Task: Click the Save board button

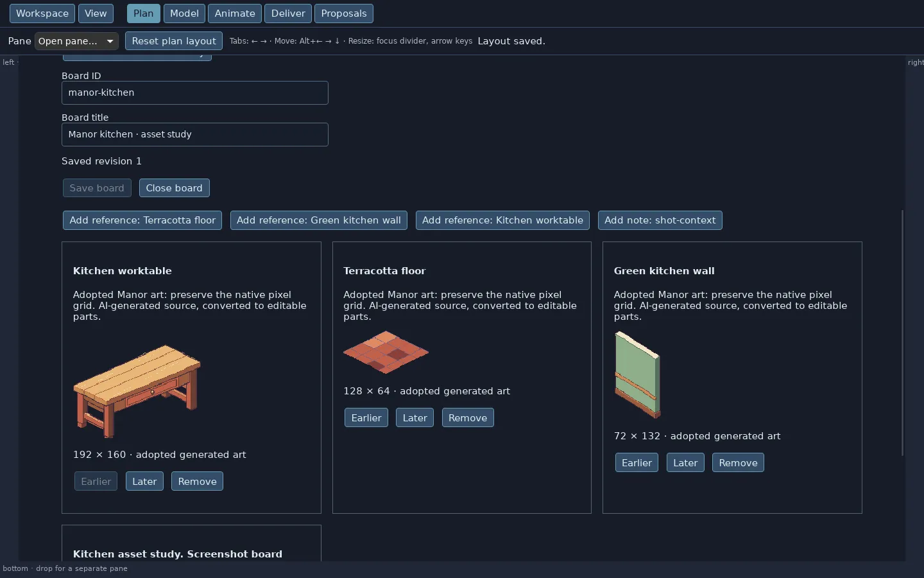Action: (97, 188)
